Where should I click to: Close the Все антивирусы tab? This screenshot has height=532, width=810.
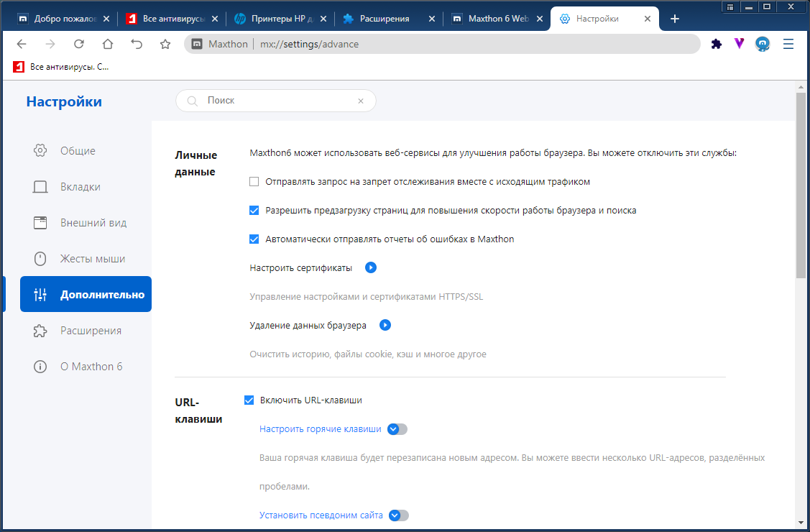215,19
